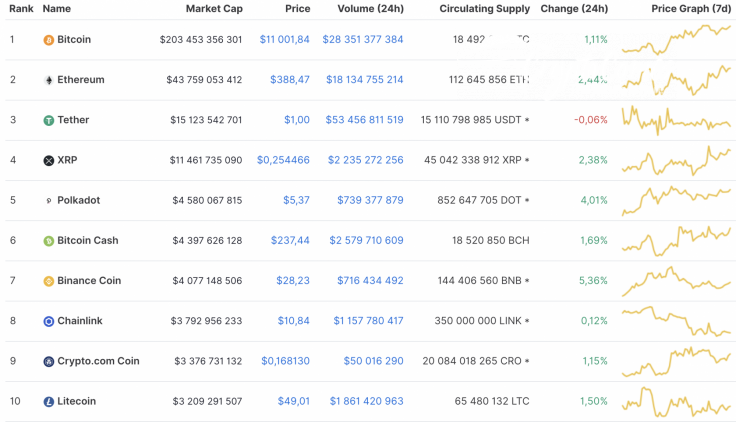Click Bitcoin price $11 001,84
Screen dimensions: 736x422
(284, 39)
